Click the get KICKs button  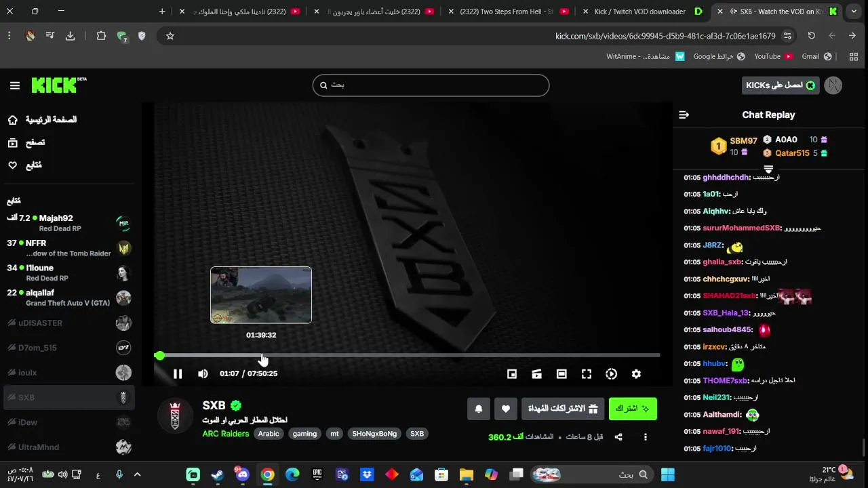pyautogui.click(x=781, y=85)
